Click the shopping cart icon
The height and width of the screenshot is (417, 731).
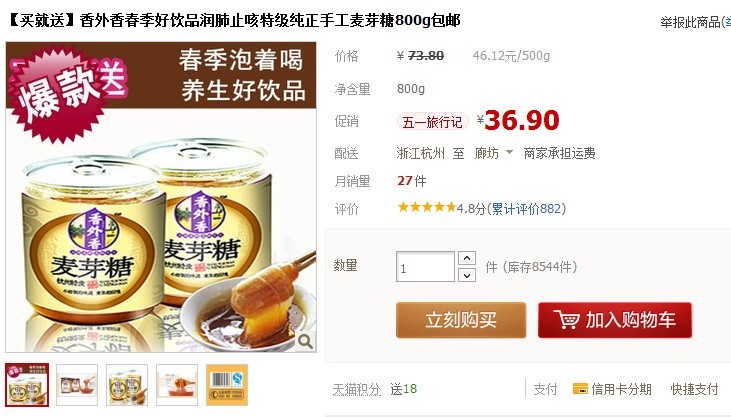click(566, 320)
